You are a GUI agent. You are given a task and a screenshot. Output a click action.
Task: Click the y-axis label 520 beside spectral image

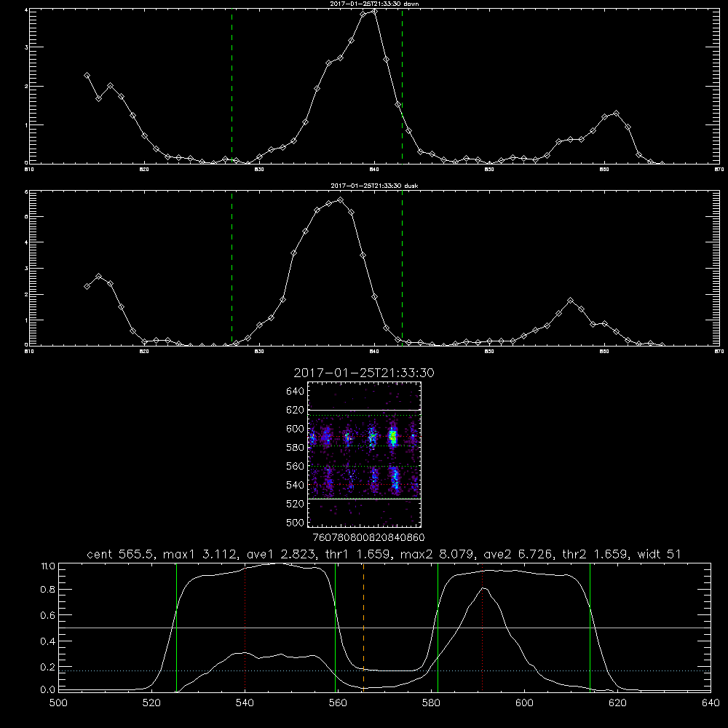(295, 504)
